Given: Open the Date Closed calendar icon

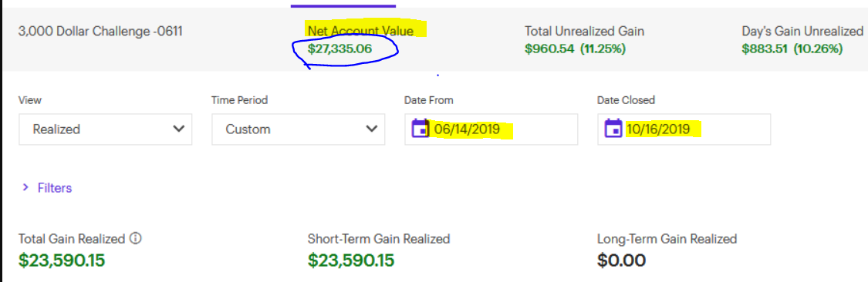Looking at the screenshot, I should coord(613,129).
